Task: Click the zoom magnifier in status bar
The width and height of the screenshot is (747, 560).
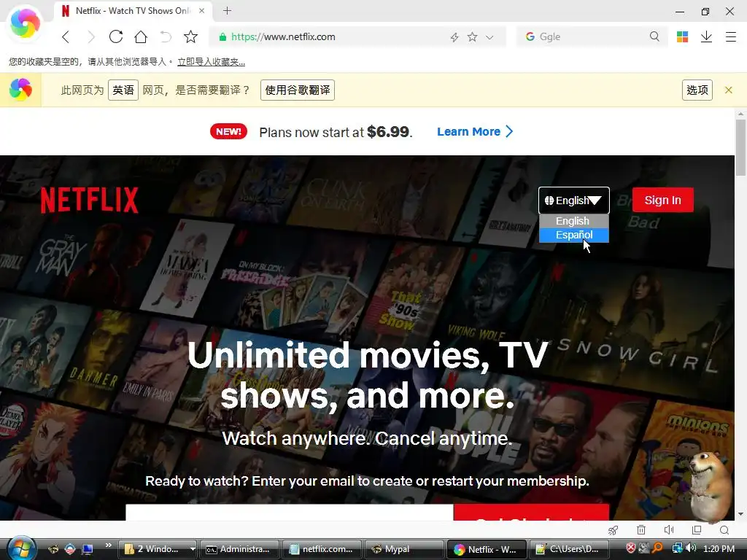Action: [x=724, y=530]
